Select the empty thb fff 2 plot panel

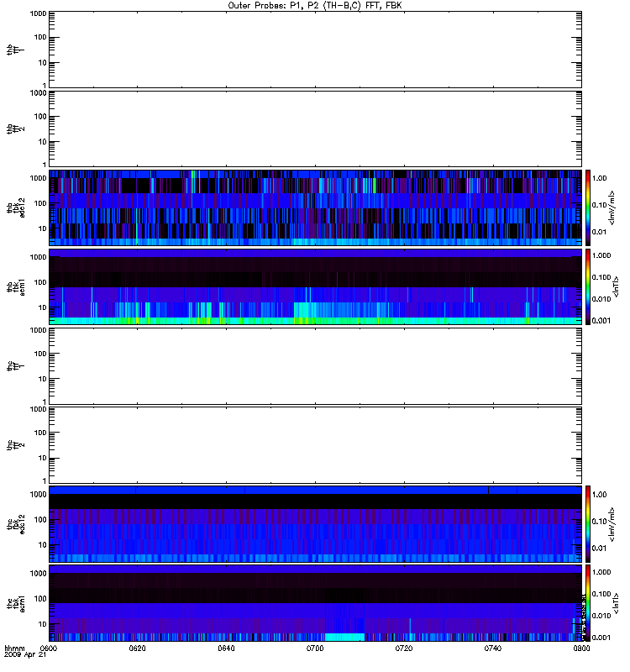click(316, 129)
